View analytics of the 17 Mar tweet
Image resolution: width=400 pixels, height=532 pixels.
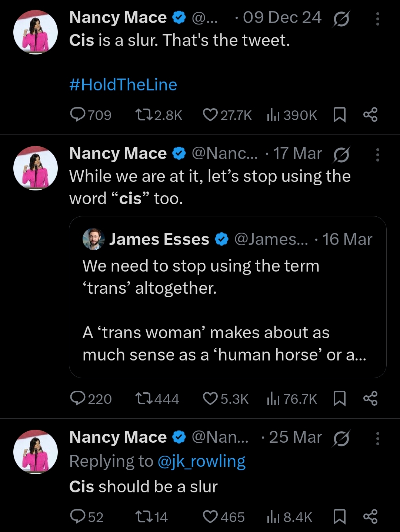[273, 399]
